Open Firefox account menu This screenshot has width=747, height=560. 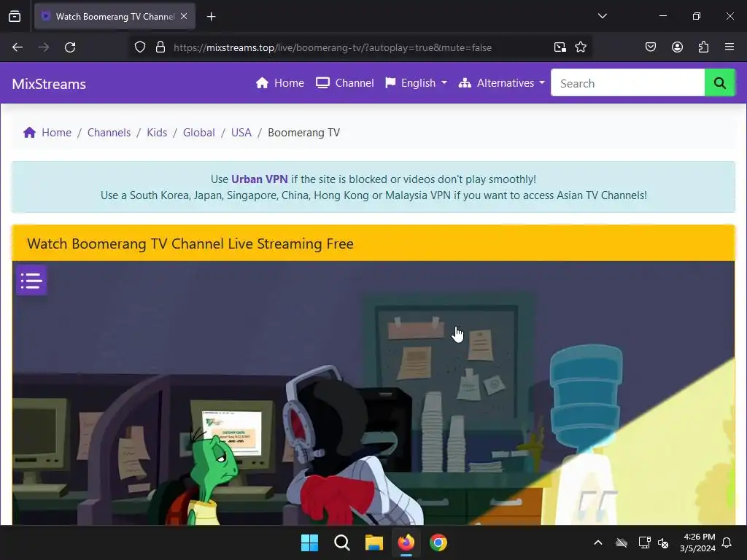(677, 47)
